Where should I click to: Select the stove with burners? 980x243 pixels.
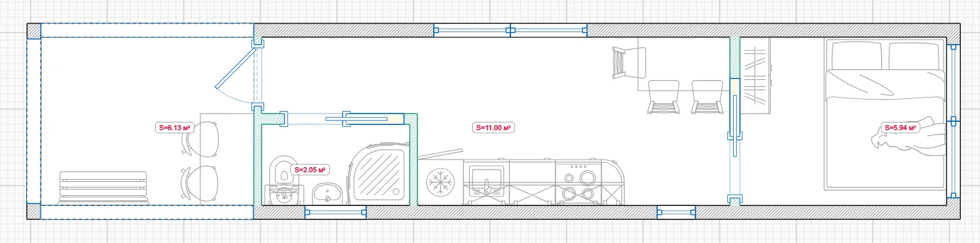(x=577, y=182)
